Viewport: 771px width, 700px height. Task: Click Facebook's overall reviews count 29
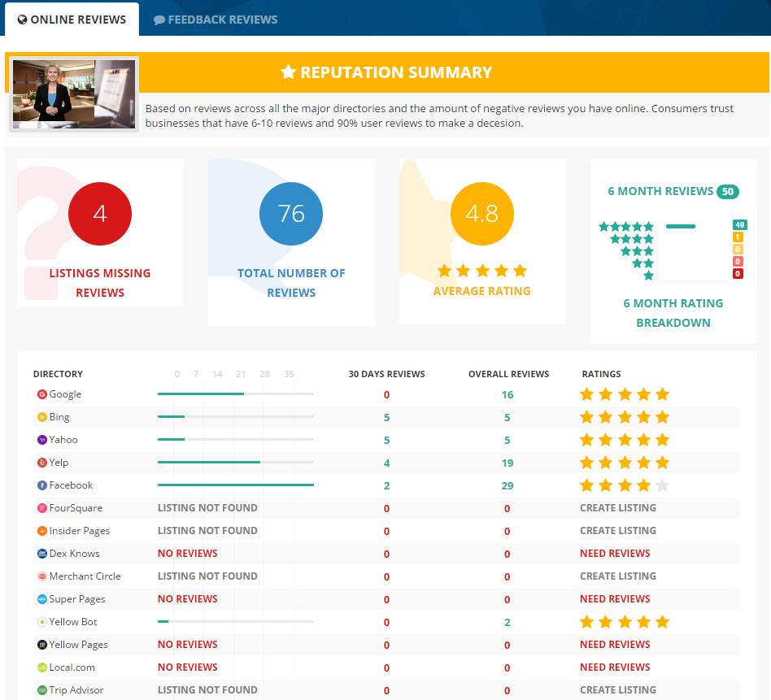507,485
